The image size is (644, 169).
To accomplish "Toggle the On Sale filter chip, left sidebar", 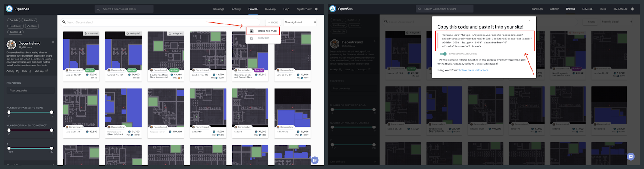I will (x=14, y=20).
